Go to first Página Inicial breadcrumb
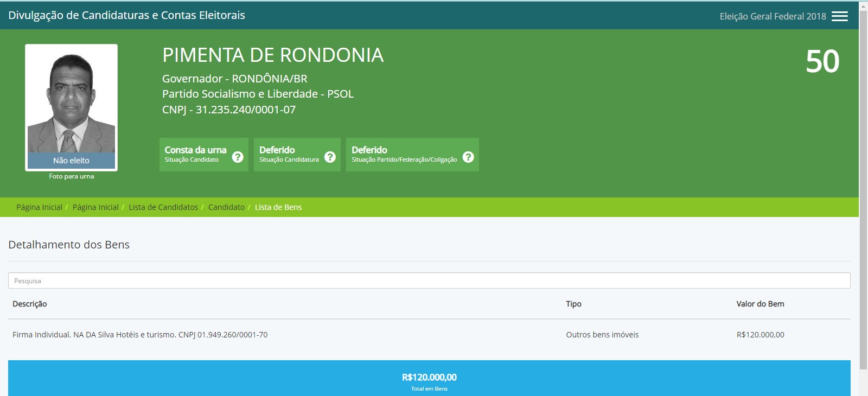Image resolution: width=868 pixels, height=396 pixels. [39, 207]
